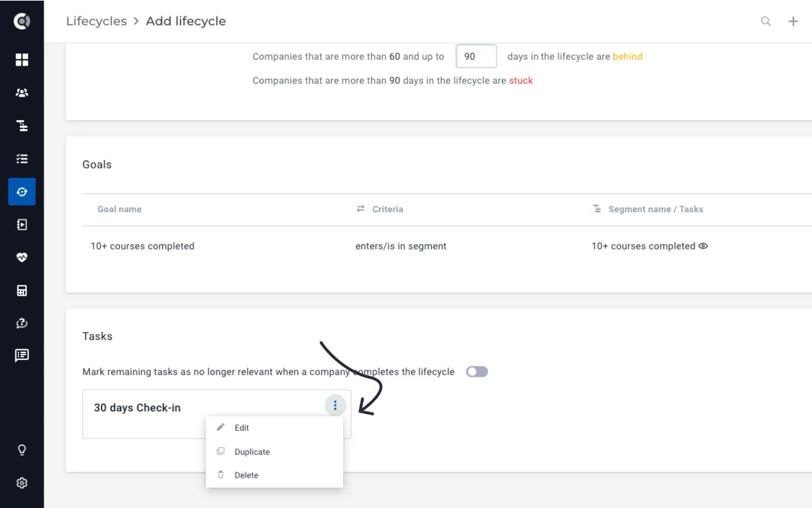This screenshot has width=812, height=508.
Task: Choose Duplicate from the task menu
Action: pos(274,451)
